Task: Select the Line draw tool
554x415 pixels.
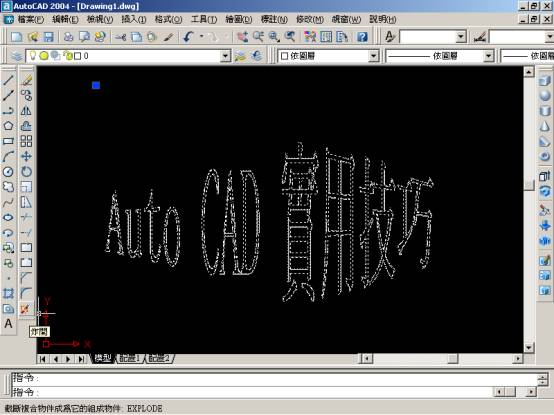Action: point(8,80)
